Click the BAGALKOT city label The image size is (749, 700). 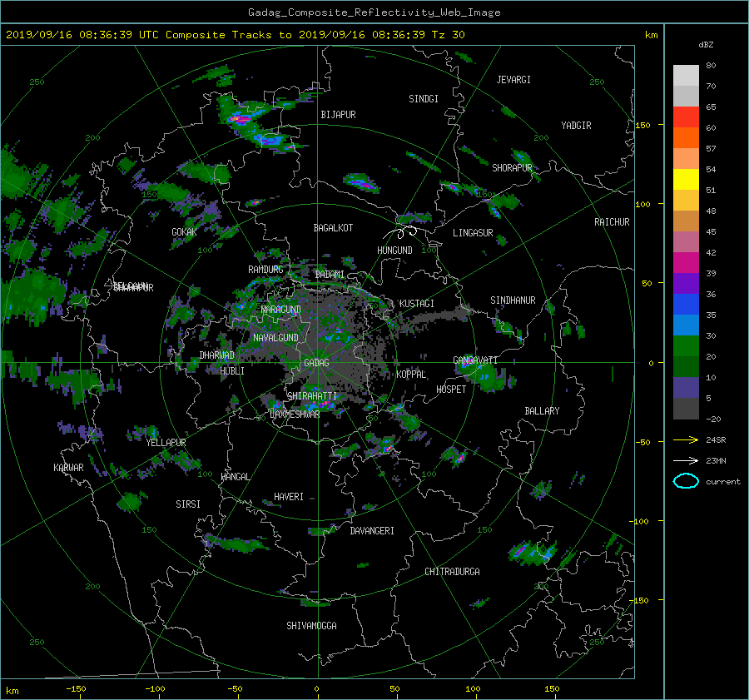(x=333, y=228)
